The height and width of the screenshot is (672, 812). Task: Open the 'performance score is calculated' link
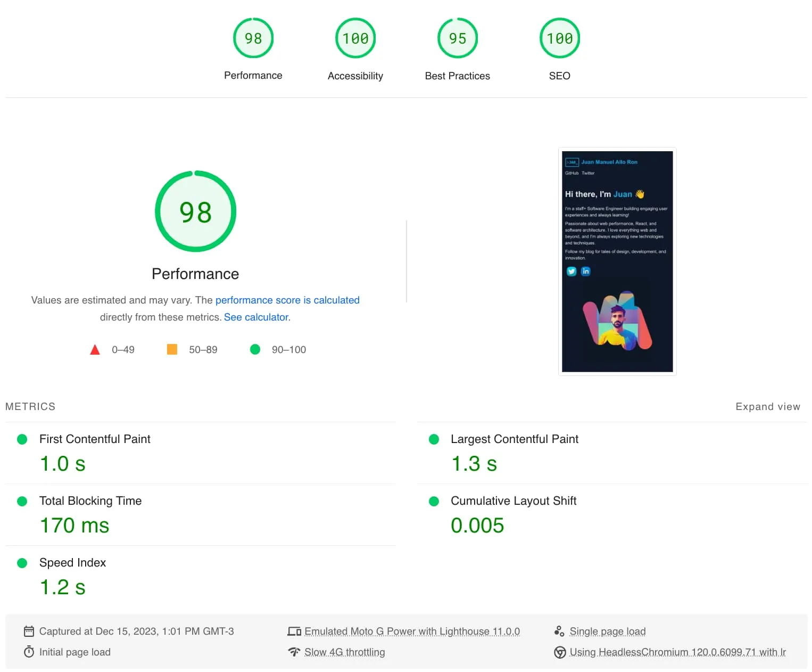(x=287, y=300)
